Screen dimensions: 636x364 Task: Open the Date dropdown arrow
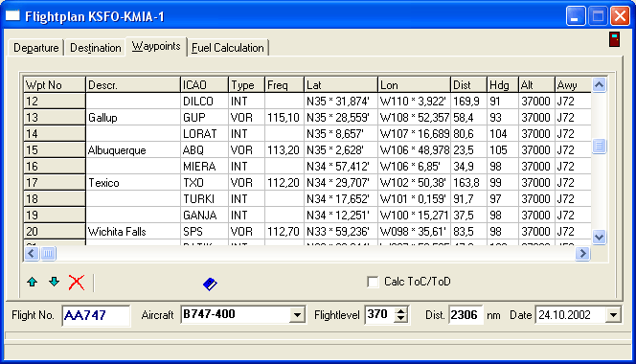click(x=613, y=315)
